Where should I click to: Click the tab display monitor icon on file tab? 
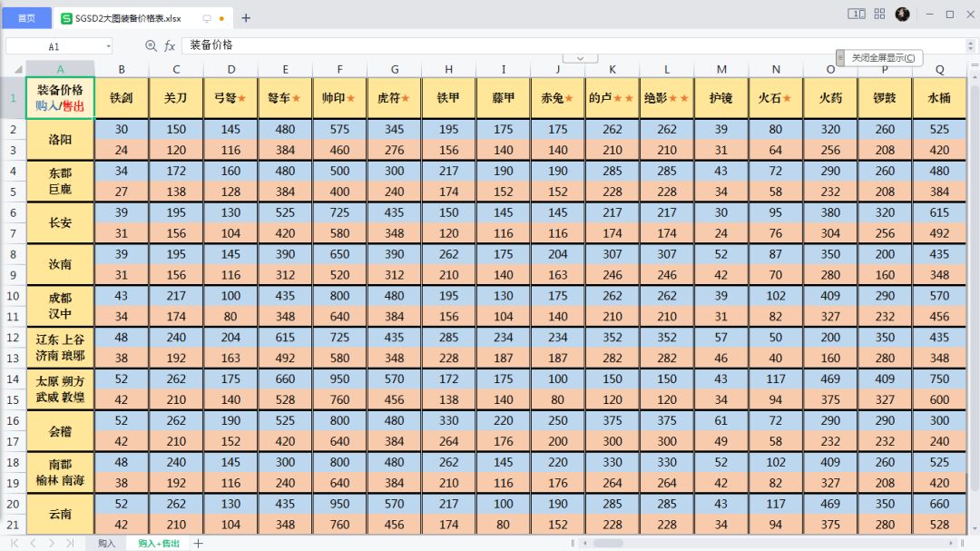207,19
